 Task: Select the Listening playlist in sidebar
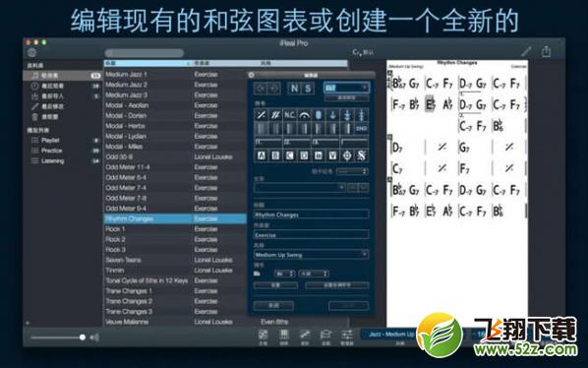(x=52, y=161)
